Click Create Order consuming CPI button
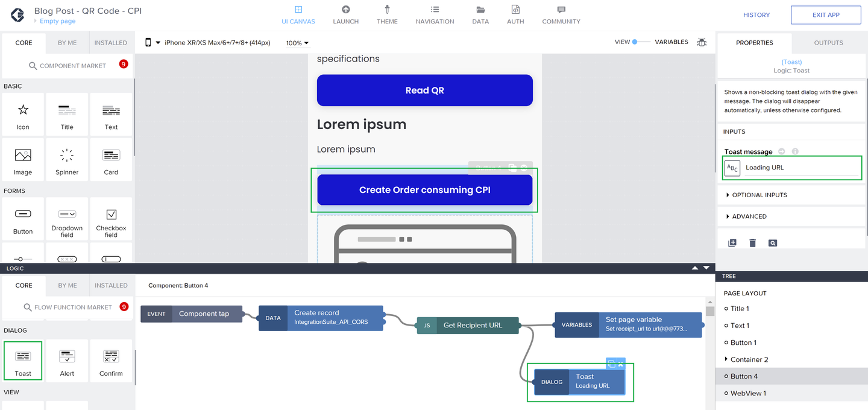 [425, 190]
